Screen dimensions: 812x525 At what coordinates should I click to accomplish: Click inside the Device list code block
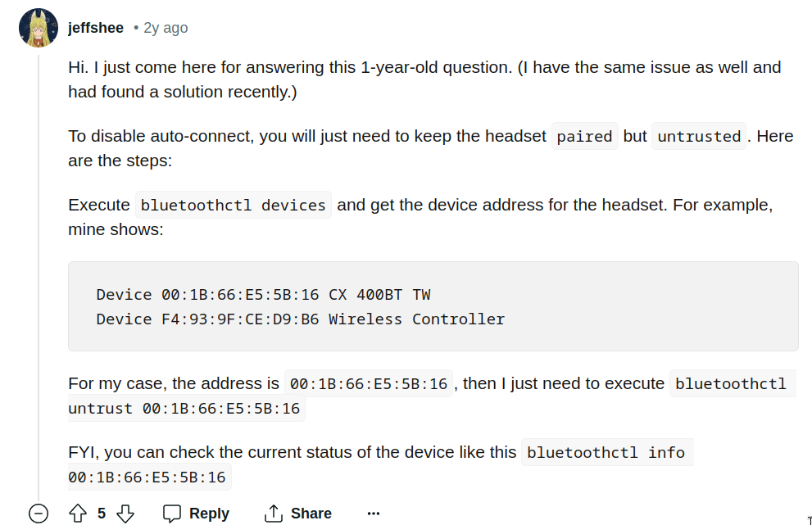433,306
